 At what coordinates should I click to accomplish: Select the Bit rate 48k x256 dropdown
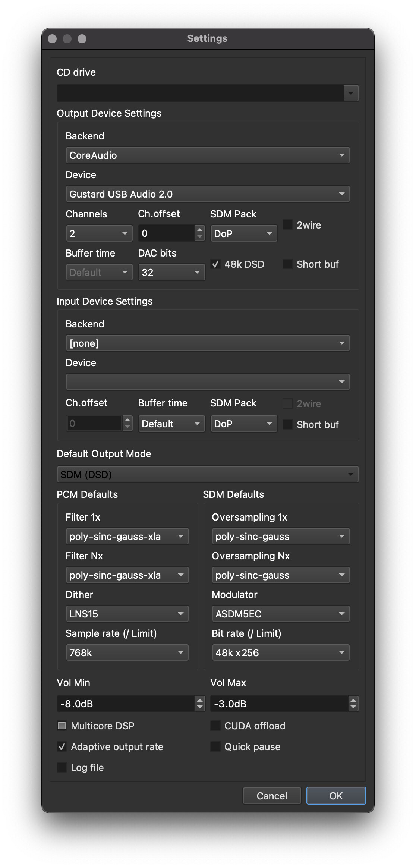click(280, 652)
